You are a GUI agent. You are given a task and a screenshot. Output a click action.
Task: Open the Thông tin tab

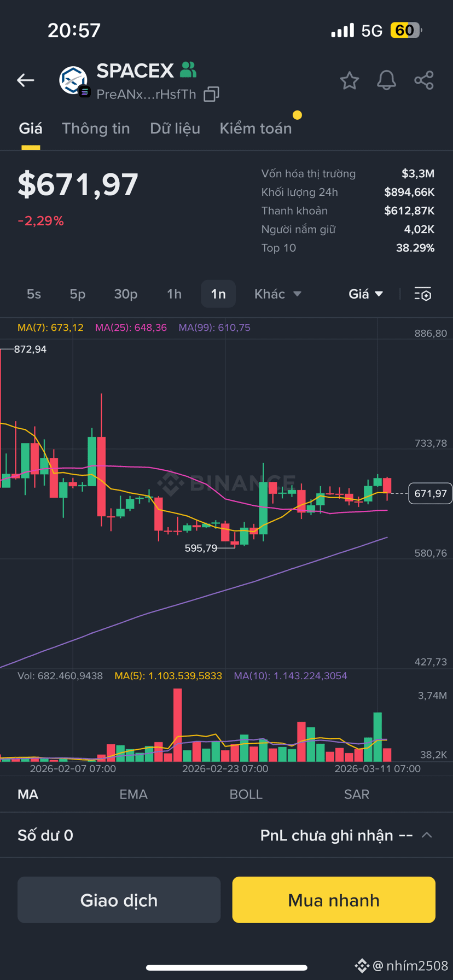point(96,129)
